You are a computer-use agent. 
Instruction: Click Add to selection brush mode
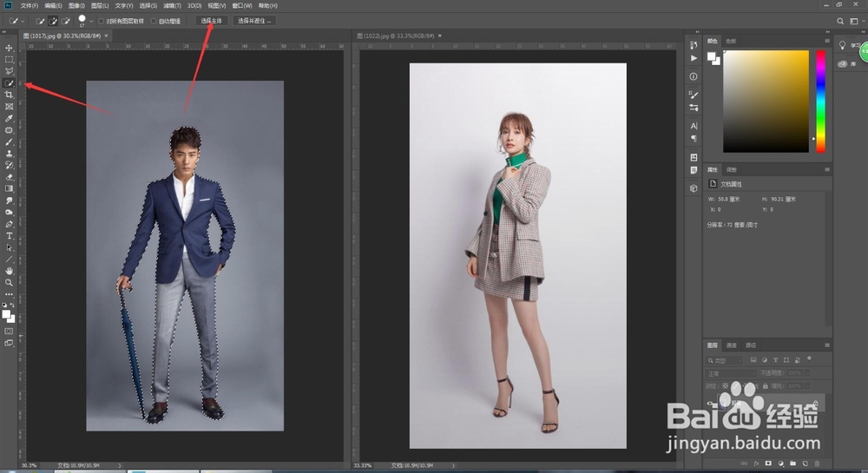point(53,21)
